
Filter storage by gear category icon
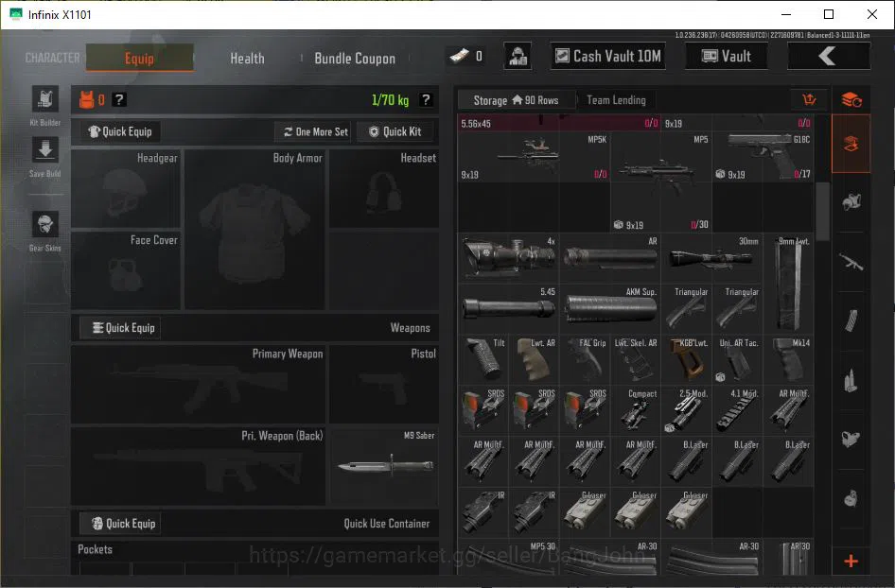851,202
